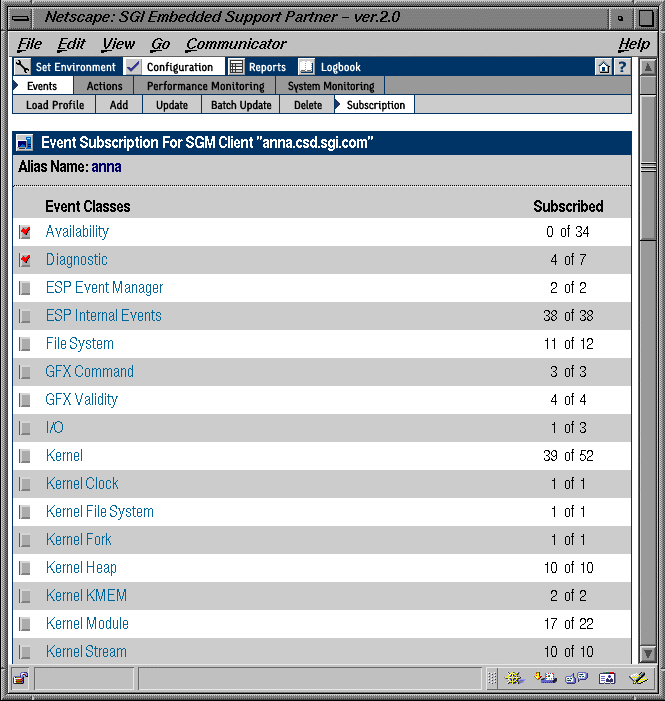665x701 pixels.
Task: Open the Diagnostic event class link
Action: coord(76,260)
